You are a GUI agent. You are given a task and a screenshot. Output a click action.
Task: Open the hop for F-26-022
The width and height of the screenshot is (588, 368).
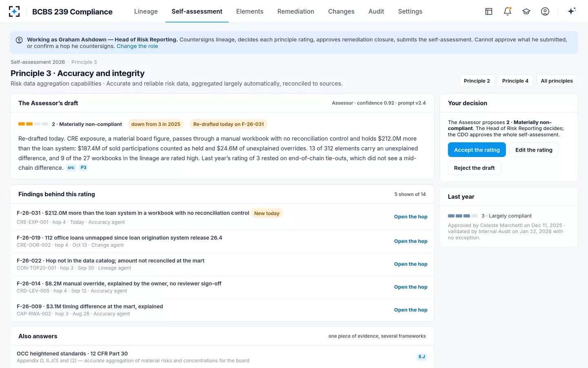pos(410,264)
